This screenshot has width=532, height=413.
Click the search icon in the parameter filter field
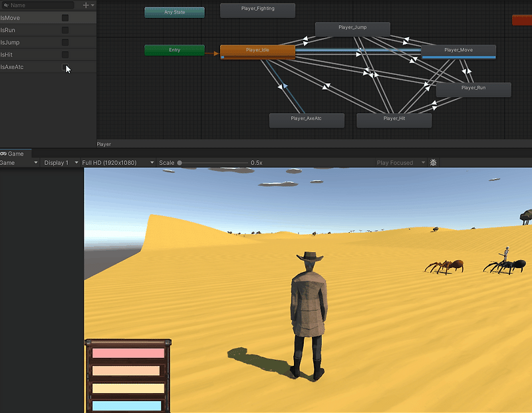click(x=6, y=5)
